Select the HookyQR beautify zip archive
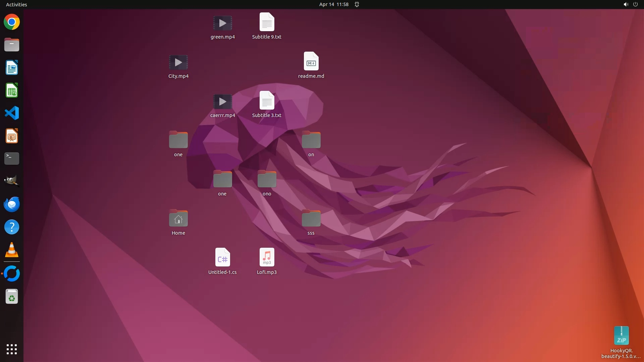The width and height of the screenshot is (644, 362). tap(621, 336)
